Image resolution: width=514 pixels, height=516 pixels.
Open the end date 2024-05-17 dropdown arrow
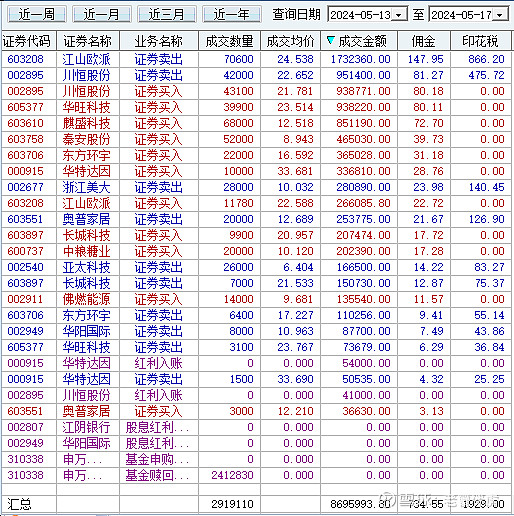[x=500, y=15]
